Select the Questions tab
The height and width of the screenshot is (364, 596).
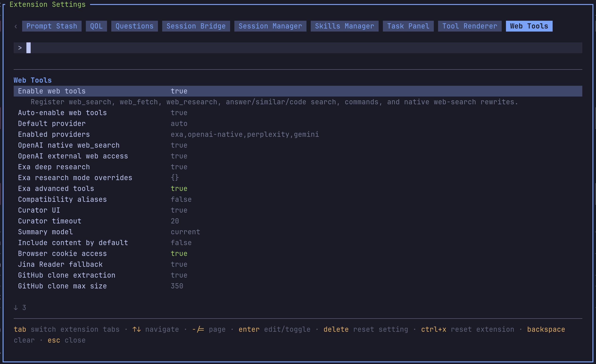[x=134, y=26]
